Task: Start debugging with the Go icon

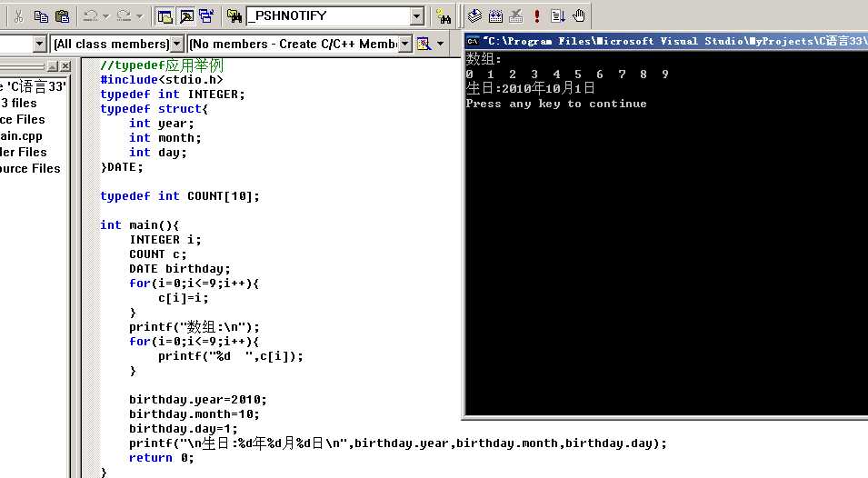Action: (x=557, y=16)
